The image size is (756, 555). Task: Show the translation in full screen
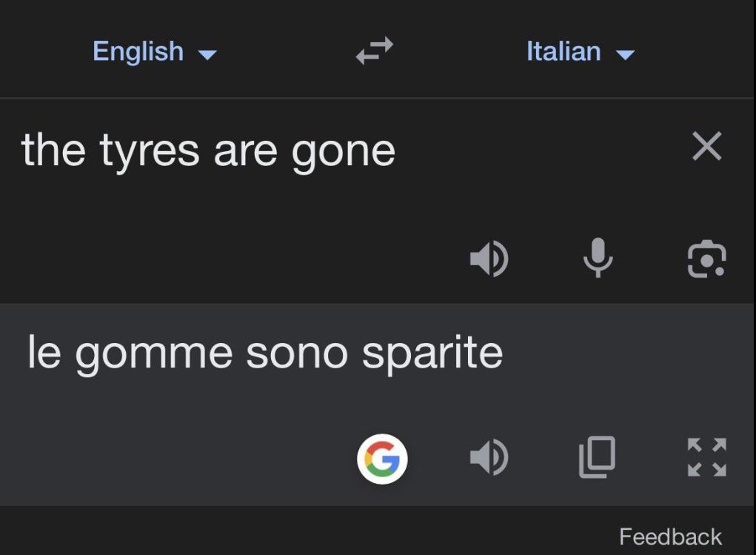pos(707,457)
